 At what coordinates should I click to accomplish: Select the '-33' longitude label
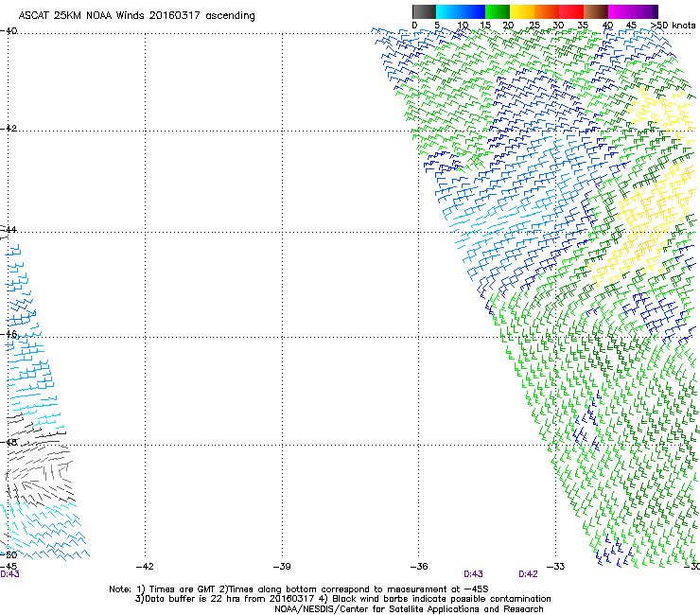(556, 567)
